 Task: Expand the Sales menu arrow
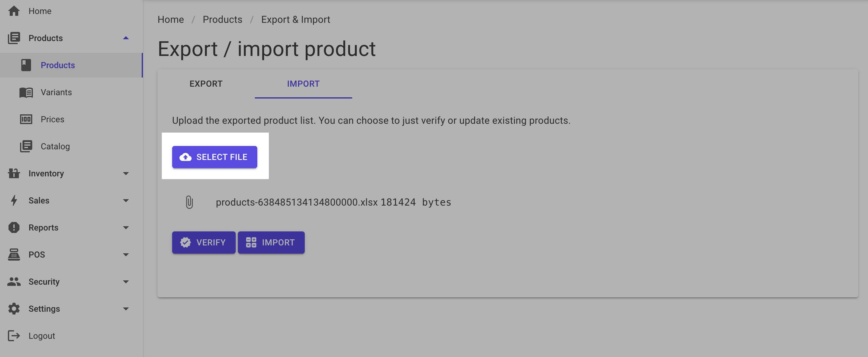(126, 200)
